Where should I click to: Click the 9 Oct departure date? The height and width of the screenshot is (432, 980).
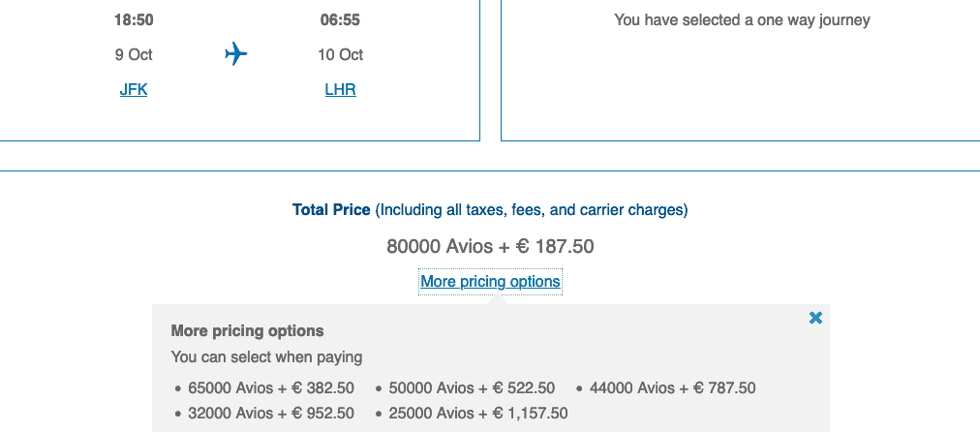coord(134,54)
